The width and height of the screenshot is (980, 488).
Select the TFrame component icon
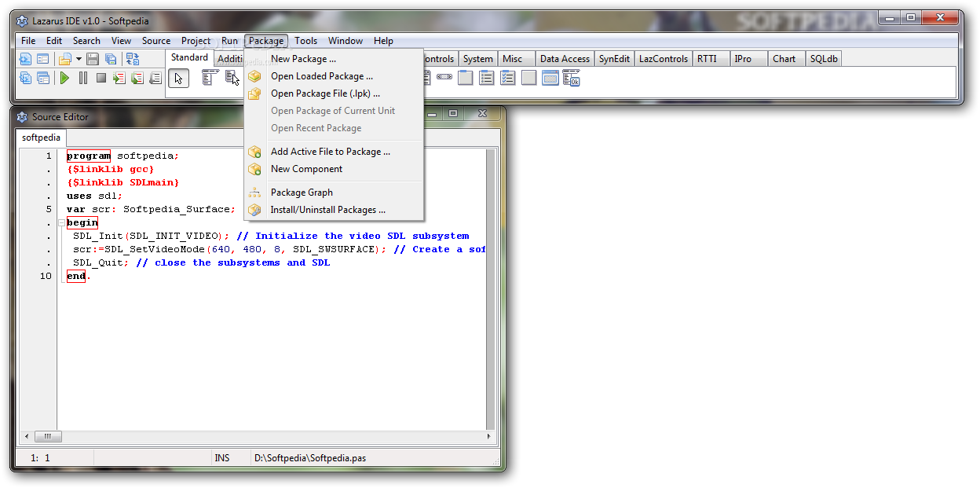pyautogui.click(x=550, y=78)
